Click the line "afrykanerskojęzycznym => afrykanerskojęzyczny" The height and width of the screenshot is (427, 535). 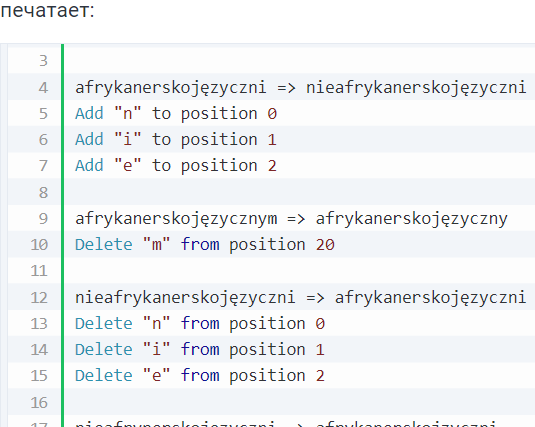click(291, 219)
